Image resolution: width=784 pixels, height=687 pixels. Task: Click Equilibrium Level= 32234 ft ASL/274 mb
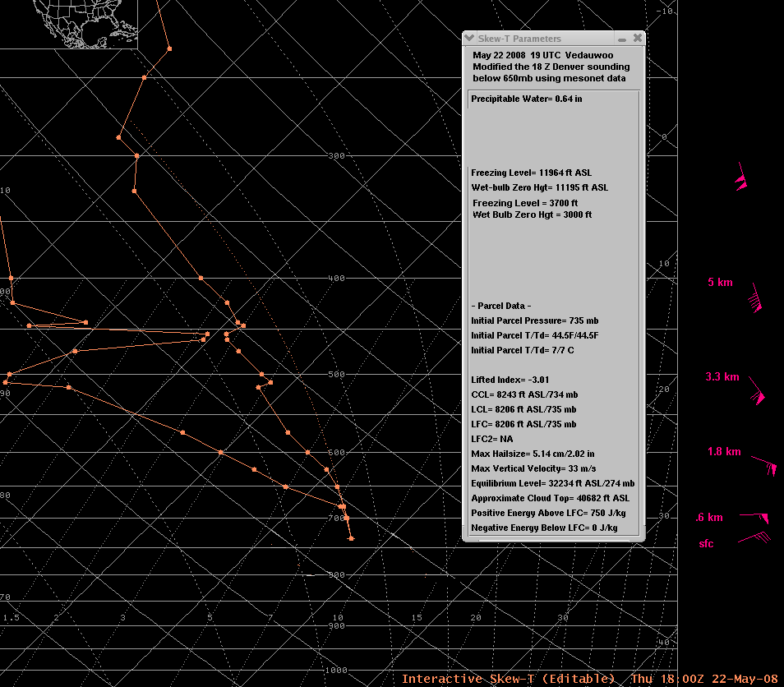552,483
